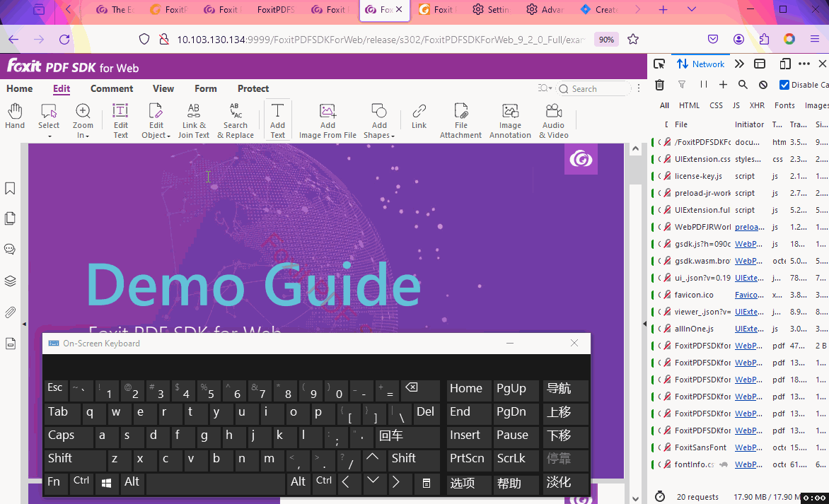Open the Audio & Video tool
829x504 pixels.
554,120
